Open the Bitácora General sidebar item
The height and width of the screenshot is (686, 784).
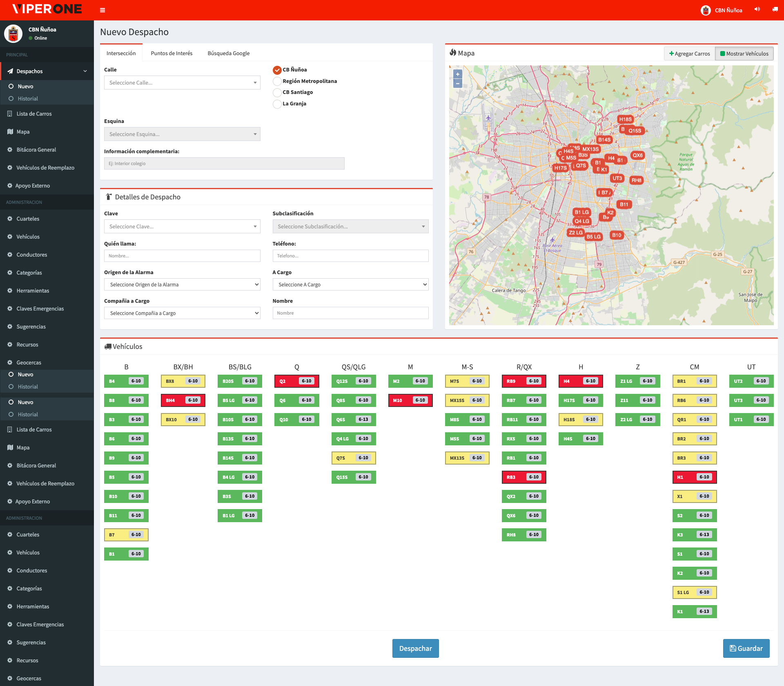pyautogui.click(x=36, y=150)
